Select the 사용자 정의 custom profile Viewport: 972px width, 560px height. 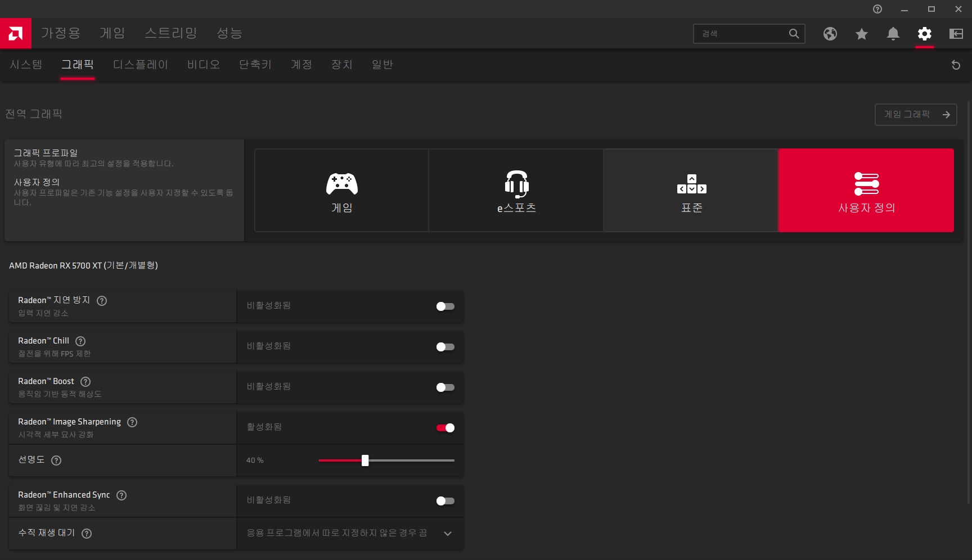coord(866,190)
